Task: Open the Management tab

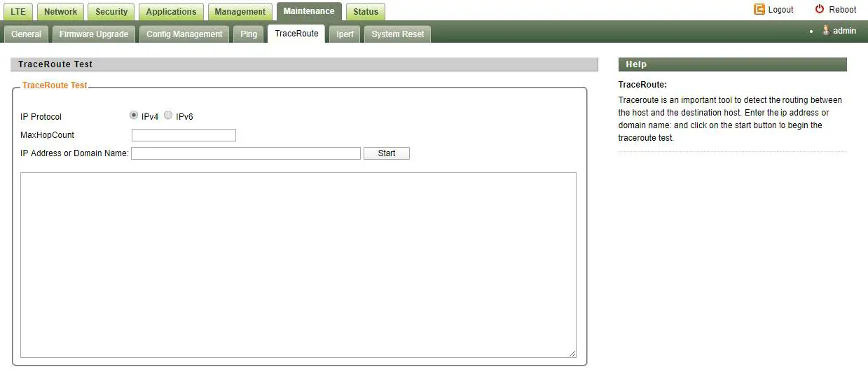Action: [x=240, y=11]
